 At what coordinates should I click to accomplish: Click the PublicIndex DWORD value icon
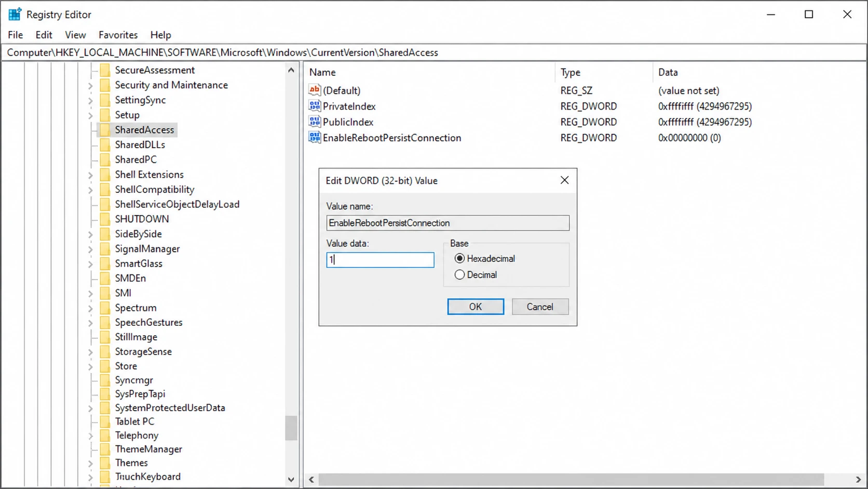click(315, 122)
